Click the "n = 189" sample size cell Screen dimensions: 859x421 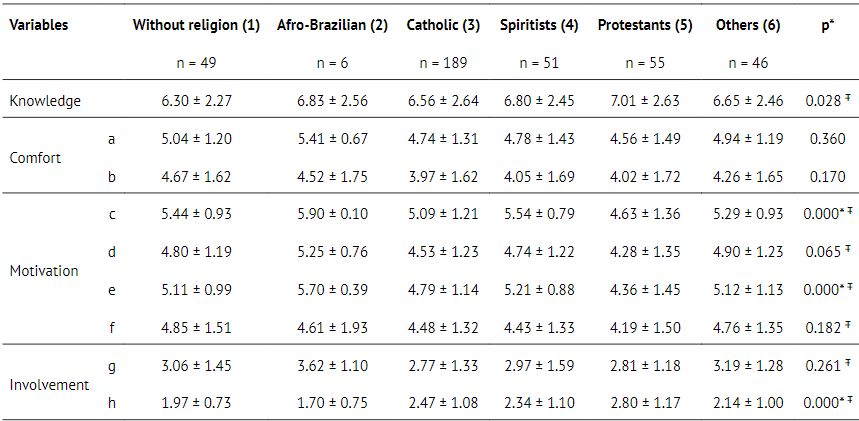(443, 62)
